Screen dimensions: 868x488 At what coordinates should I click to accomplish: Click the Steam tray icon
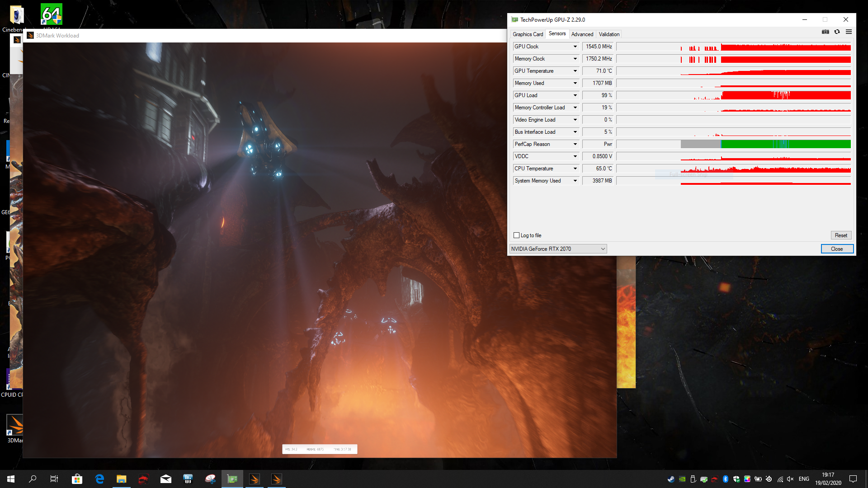671,479
